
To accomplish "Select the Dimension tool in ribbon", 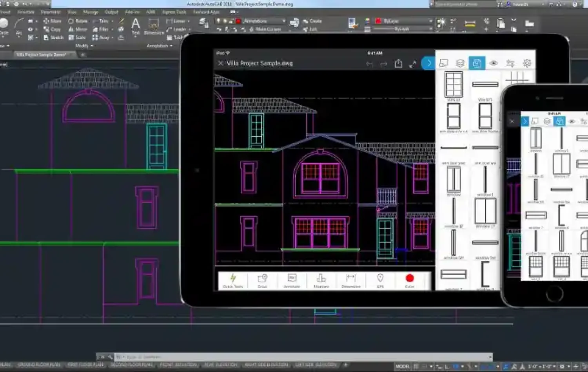I will click(154, 27).
